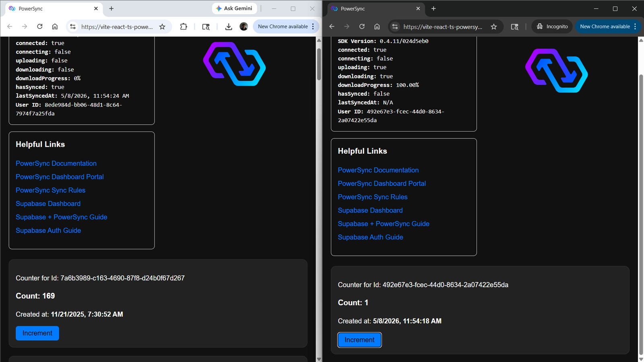The height and width of the screenshot is (362, 644).
Task: View site information in Incognito address bar
Action: 395,27
